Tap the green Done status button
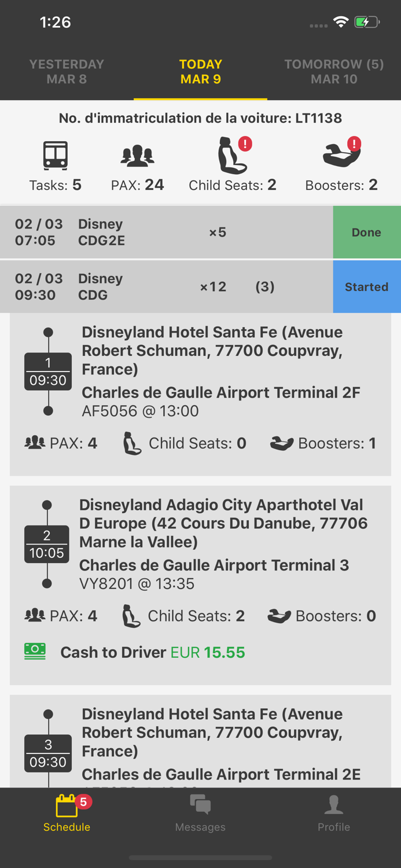 point(366,232)
